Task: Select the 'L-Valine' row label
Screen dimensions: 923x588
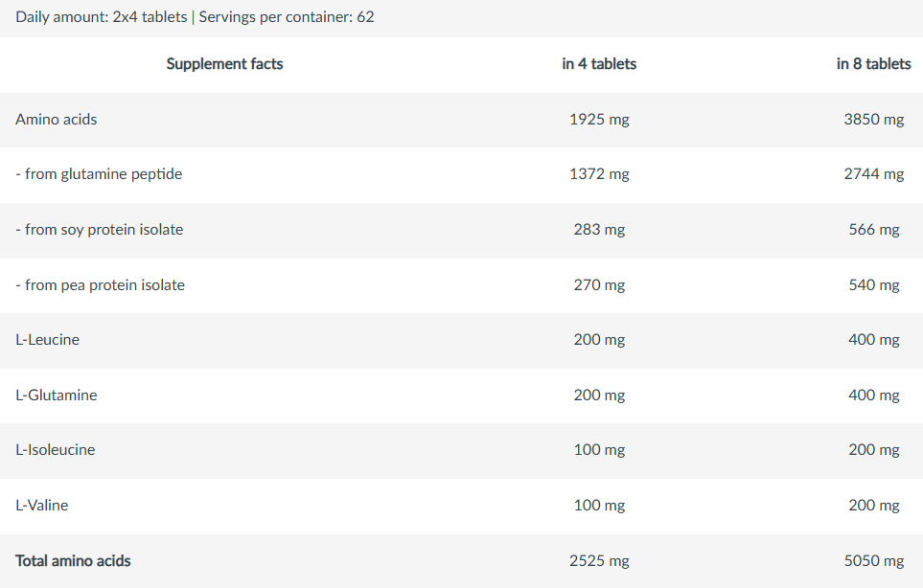Action: click(42, 506)
